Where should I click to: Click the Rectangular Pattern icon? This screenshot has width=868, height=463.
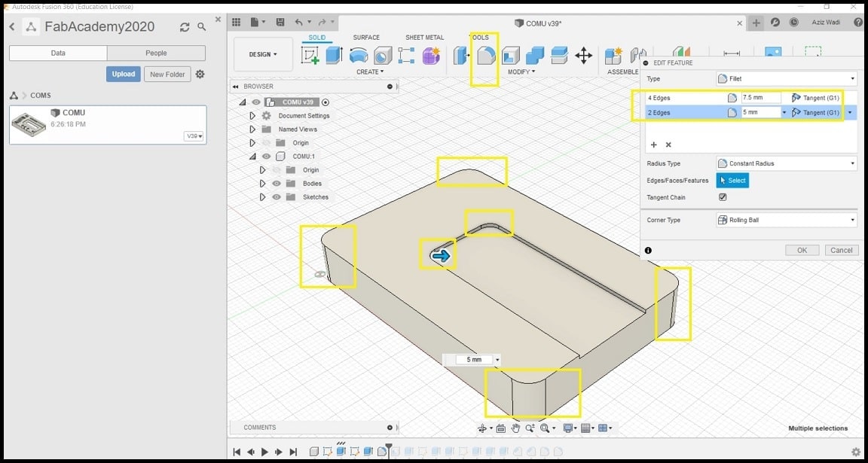point(406,55)
